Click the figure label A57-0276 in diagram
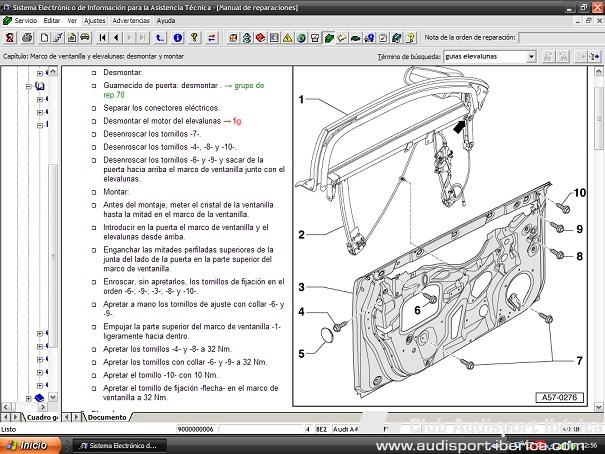Image resolution: width=605 pixels, height=454 pixels. pos(559,397)
